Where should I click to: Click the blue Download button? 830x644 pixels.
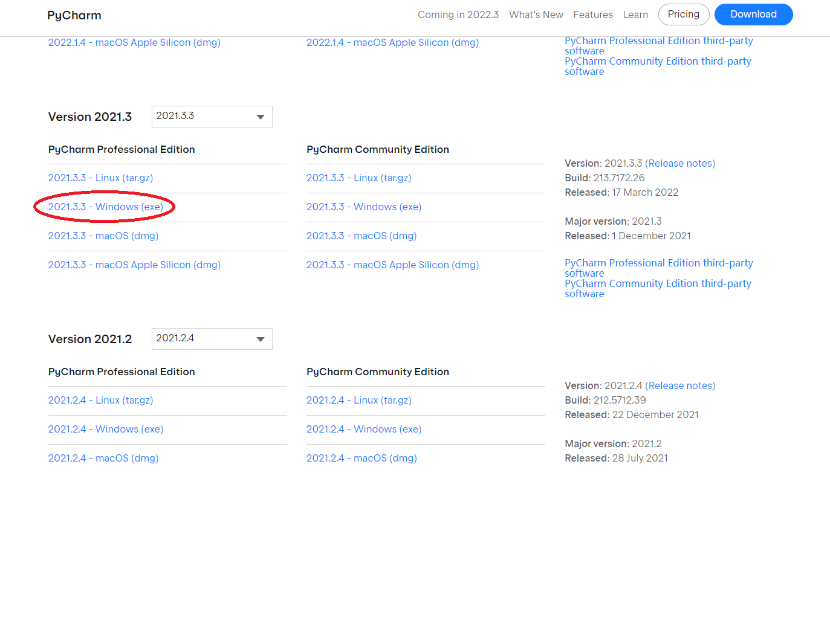click(x=753, y=14)
